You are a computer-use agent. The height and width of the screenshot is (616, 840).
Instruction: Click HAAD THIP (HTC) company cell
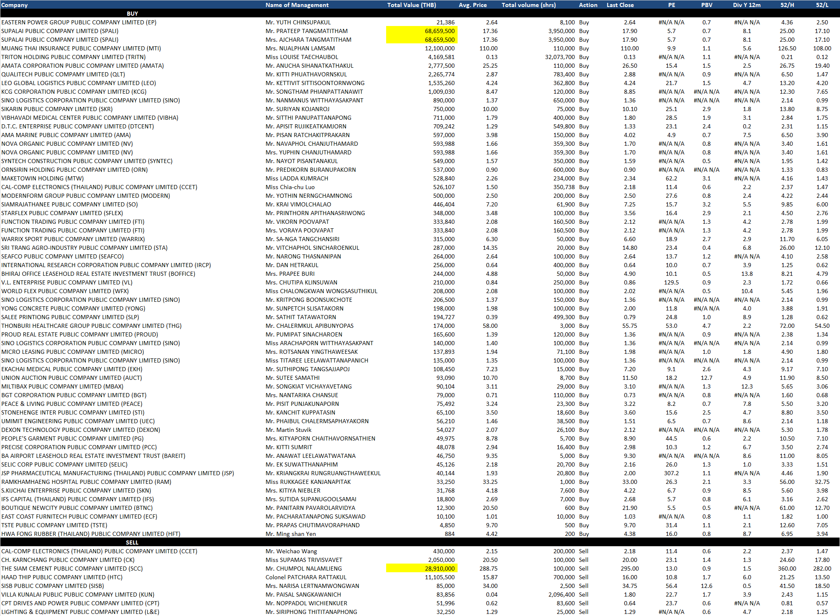(62, 577)
